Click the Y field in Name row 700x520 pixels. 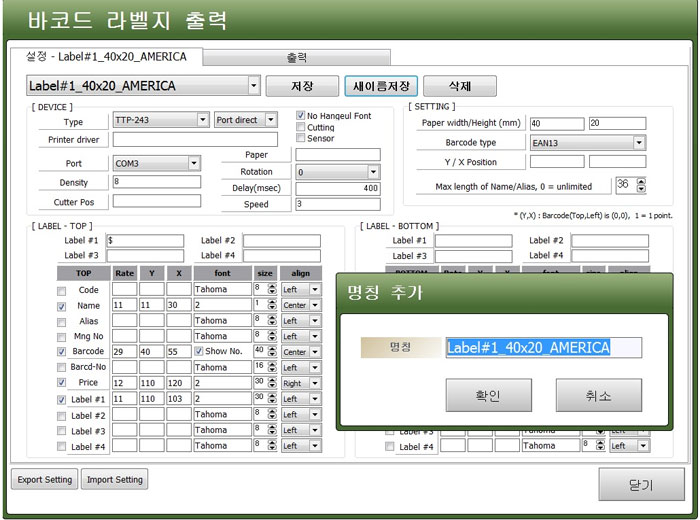(x=152, y=305)
